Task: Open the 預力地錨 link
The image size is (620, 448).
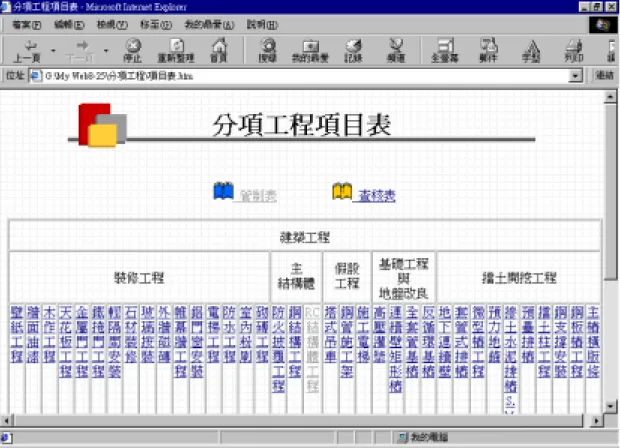Action: (x=494, y=334)
